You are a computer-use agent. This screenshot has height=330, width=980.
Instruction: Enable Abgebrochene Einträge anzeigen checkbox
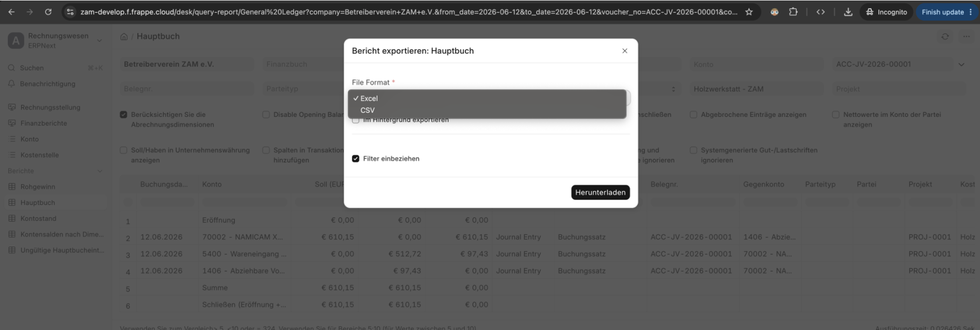[693, 114]
